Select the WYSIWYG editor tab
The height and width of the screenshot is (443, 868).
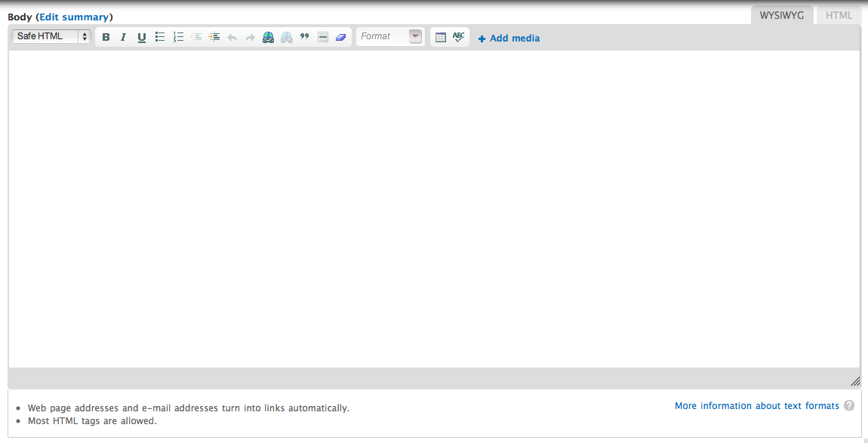782,15
